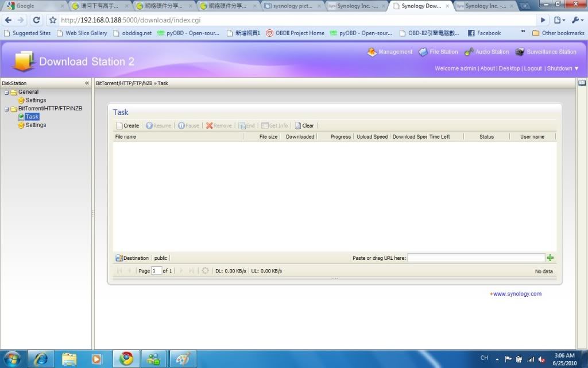The width and height of the screenshot is (588, 368).
Task: Click the Logout link
Action: pyautogui.click(x=533, y=68)
